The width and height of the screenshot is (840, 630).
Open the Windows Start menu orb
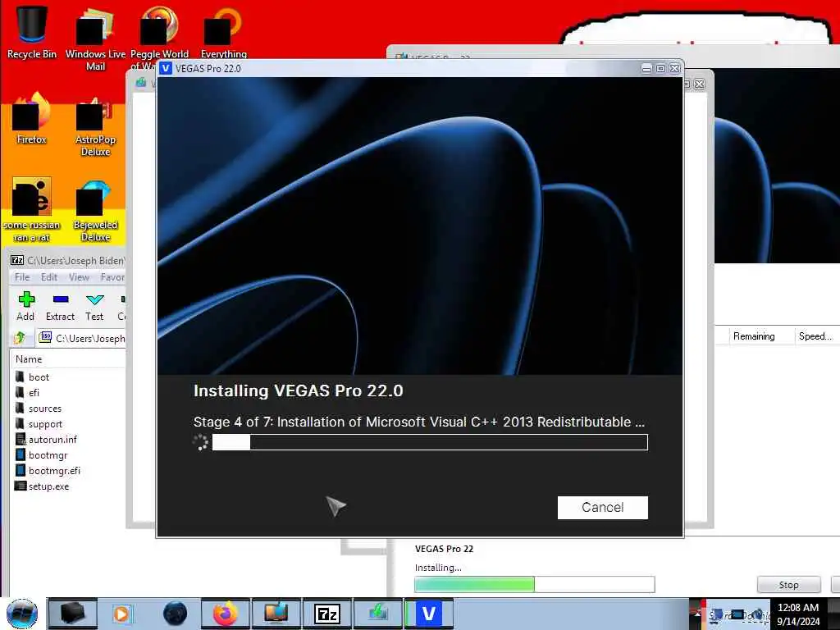click(22, 614)
